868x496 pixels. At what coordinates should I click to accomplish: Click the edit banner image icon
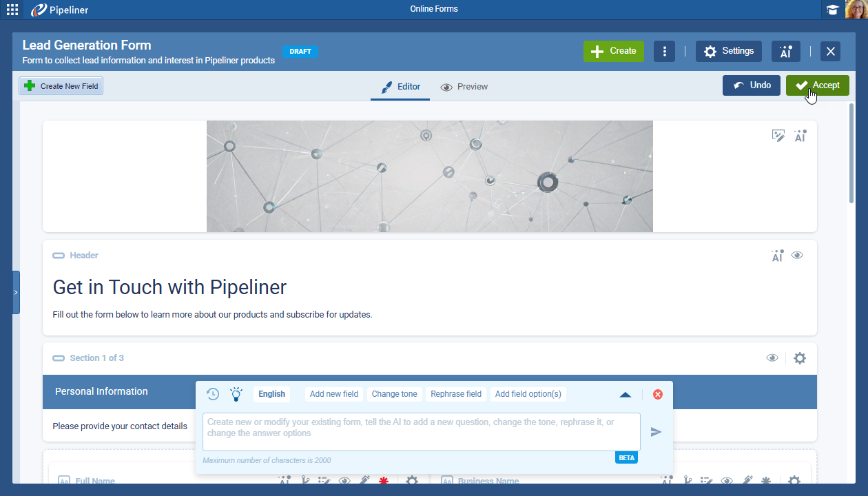click(x=778, y=136)
